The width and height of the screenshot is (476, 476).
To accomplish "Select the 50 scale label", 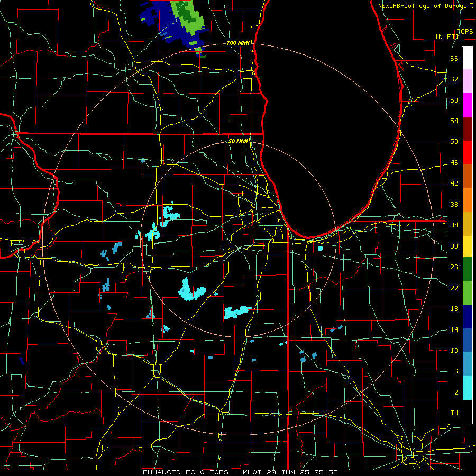I will 454,141.
